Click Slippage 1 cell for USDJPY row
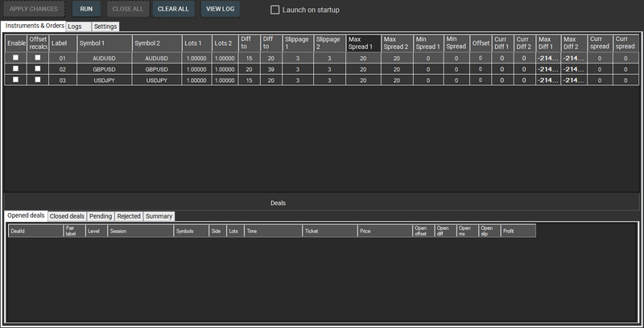 [x=298, y=79]
